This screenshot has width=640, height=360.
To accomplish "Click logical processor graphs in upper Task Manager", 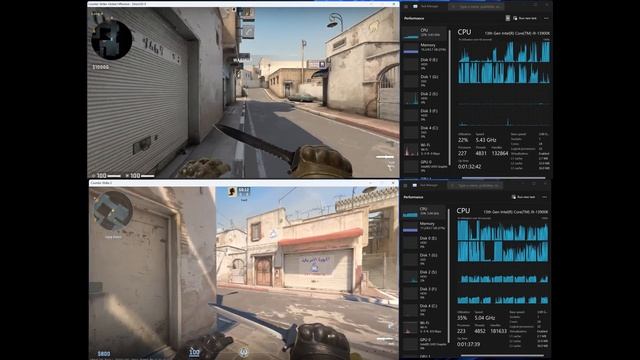I will point(504,83).
